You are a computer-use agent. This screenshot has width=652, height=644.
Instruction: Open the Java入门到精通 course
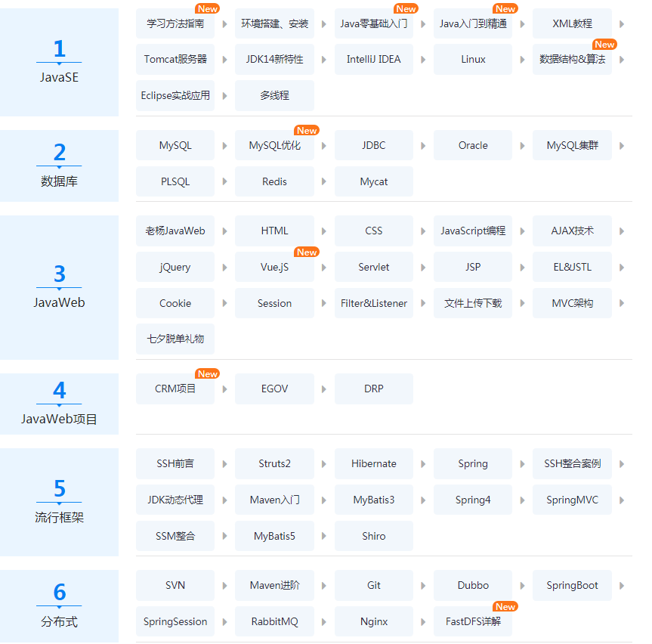473,23
